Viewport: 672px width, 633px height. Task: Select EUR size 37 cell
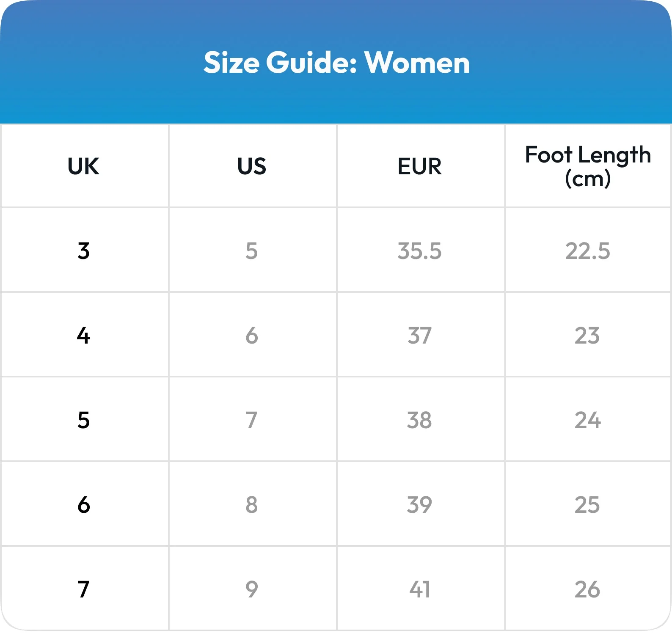pyautogui.click(x=420, y=336)
